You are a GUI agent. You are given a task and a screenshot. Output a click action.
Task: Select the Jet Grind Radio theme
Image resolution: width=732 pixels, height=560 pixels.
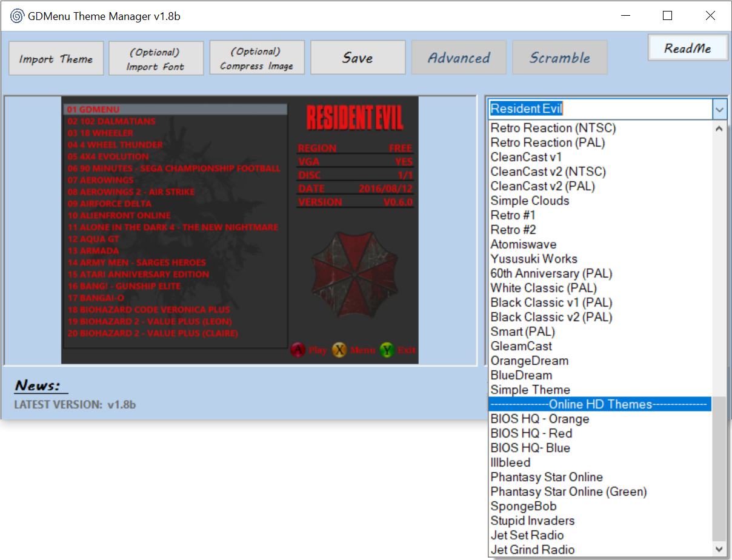pos(600,550)
